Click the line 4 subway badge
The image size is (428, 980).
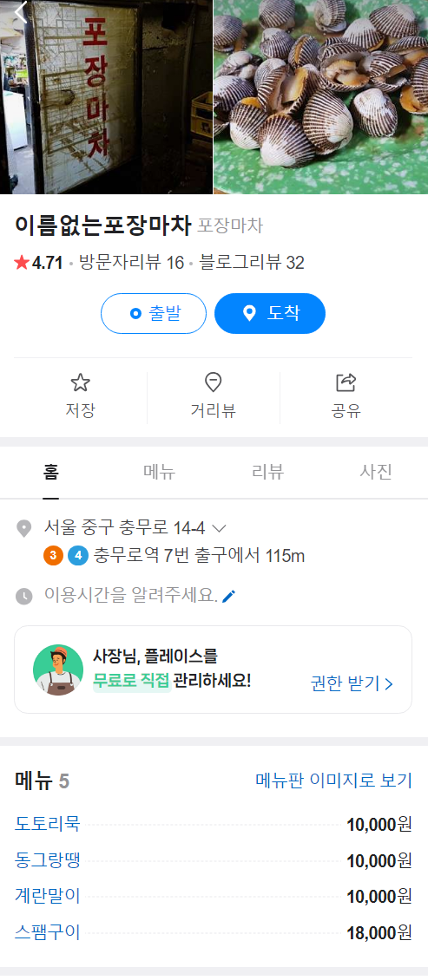tap(77, 555)
